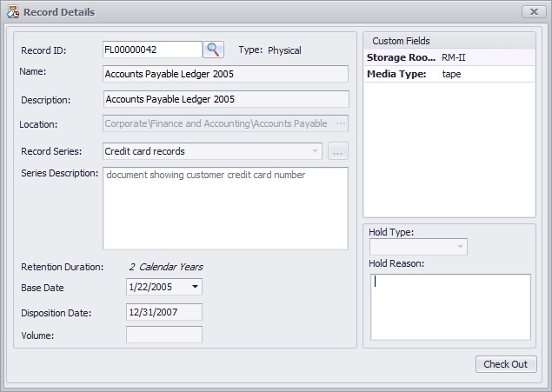552x392 pixels.
Task: Click the Record Details window title icon
Action: (x=12, y=12)
